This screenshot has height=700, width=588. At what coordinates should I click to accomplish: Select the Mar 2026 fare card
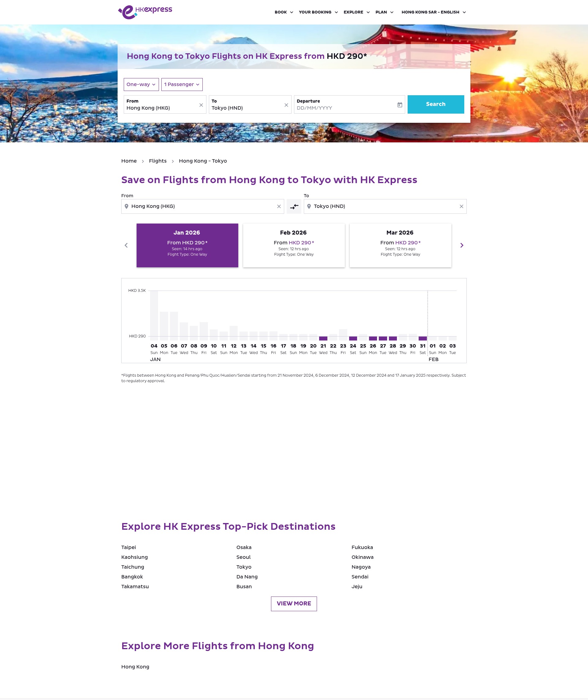point(400,245)
